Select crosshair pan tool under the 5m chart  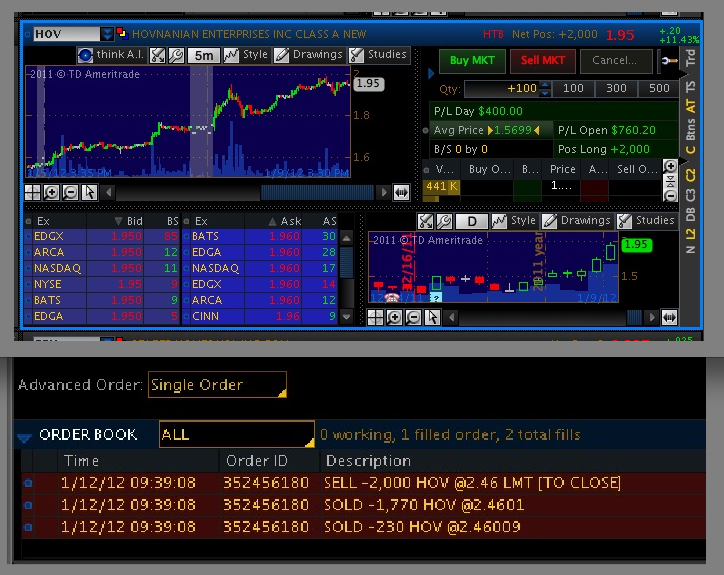pyautogui.click(x=32, y=192)
